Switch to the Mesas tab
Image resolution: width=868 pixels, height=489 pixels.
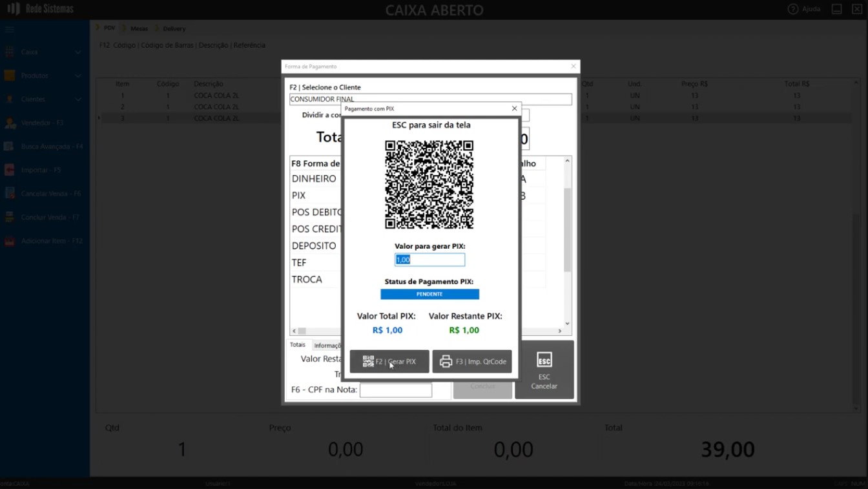[139, 28]
